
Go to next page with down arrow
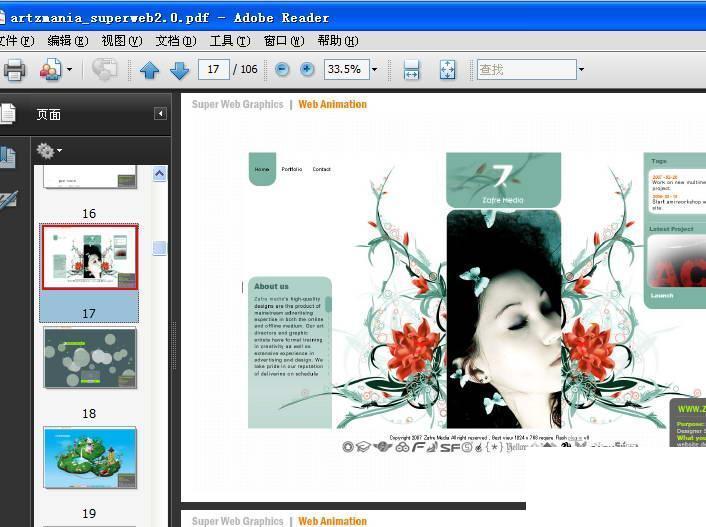pos(180,70)
